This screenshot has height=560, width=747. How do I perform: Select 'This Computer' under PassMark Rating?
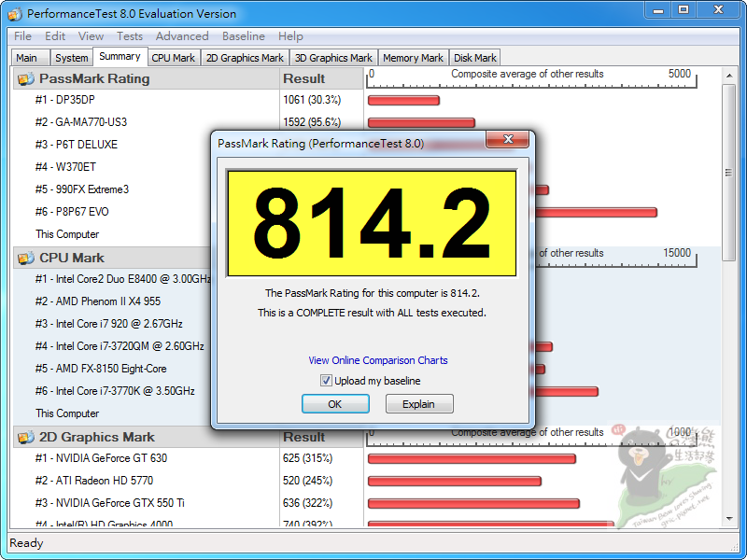pos(67,234)
